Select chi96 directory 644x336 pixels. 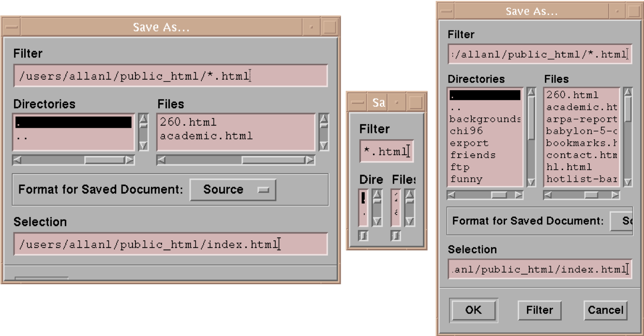coord(485,131)
